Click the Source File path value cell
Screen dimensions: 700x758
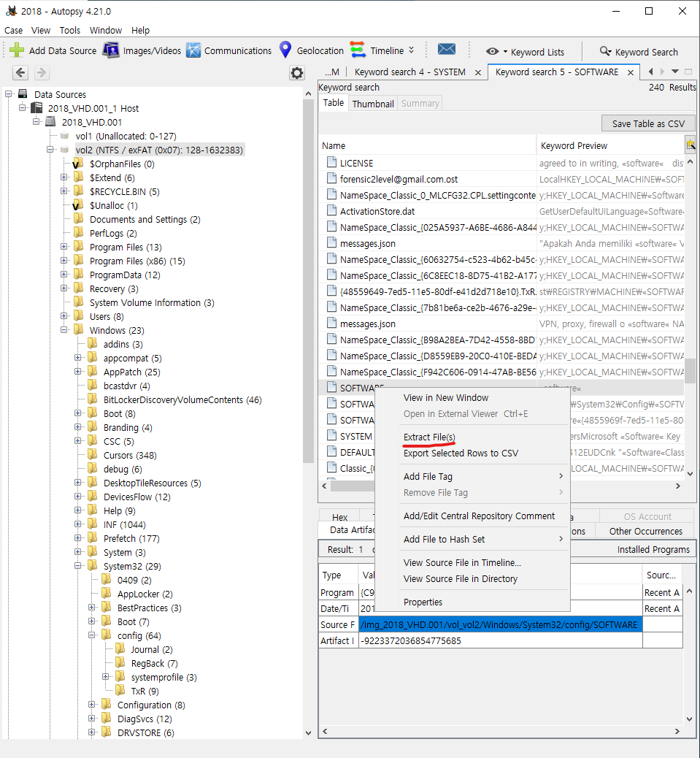coord(501,624)
